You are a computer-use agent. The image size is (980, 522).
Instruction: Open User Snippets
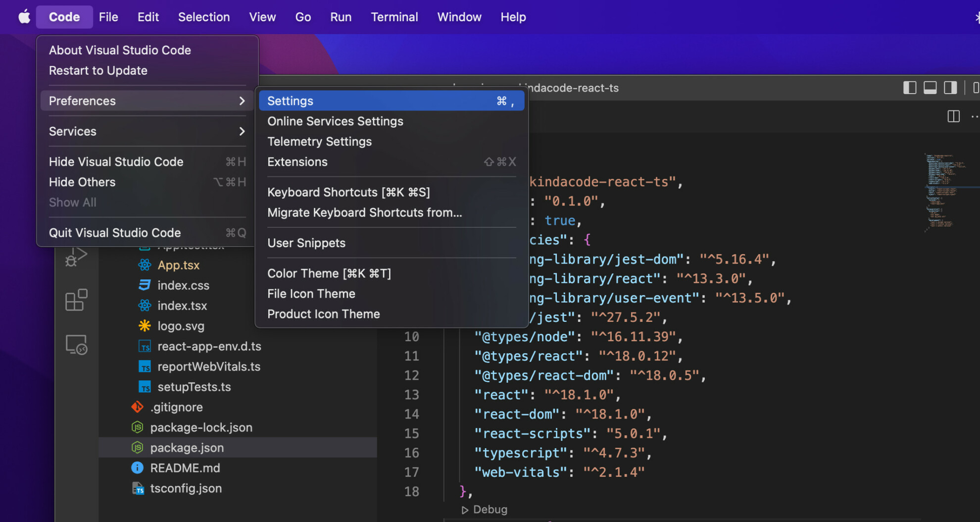point(392,243)
